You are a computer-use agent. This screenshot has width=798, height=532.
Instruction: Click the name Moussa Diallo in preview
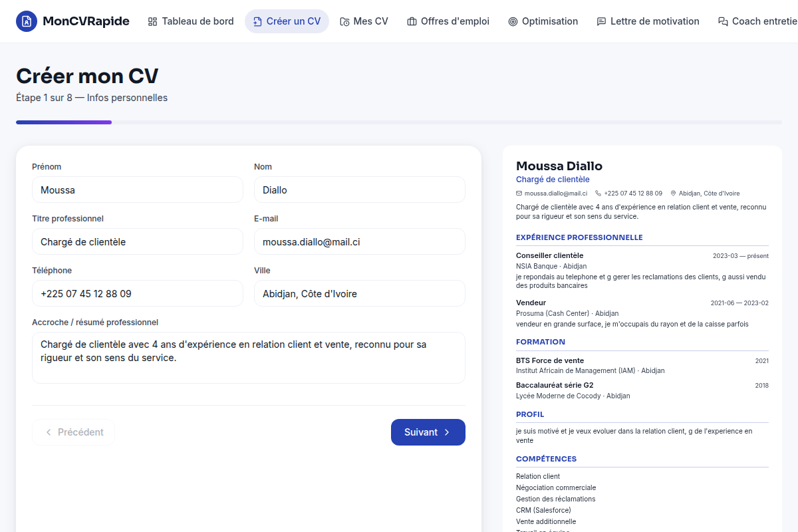pos(559,166)
